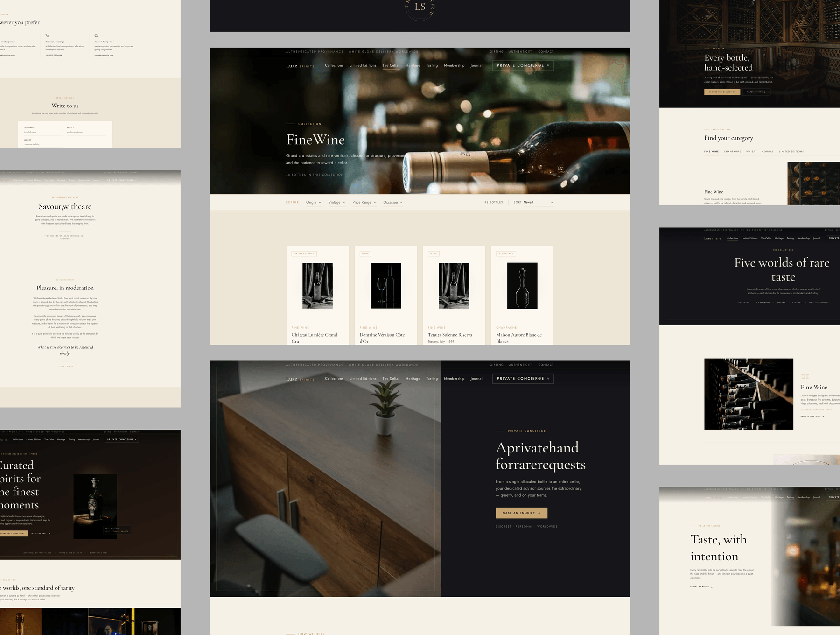Click Private Concierge button on Fine Wine page

coord(523,65)
